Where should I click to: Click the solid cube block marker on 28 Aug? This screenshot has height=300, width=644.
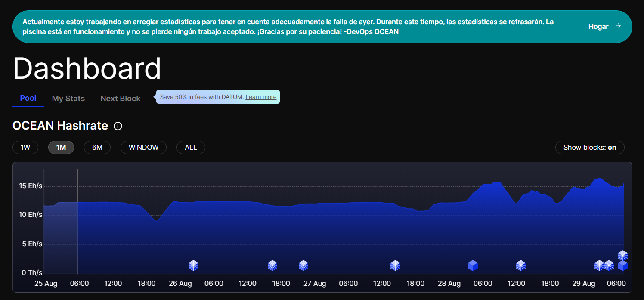473,266
